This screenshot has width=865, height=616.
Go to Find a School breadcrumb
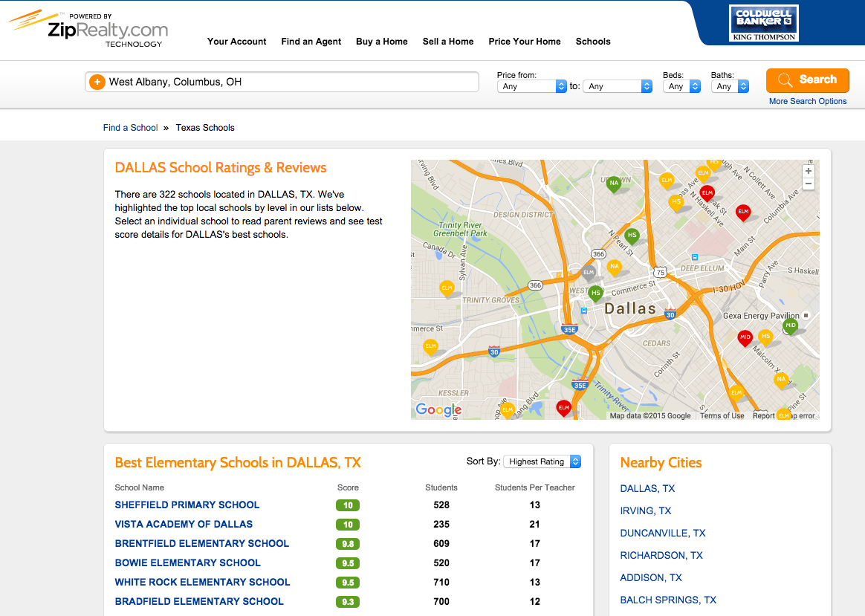[130, 128]
